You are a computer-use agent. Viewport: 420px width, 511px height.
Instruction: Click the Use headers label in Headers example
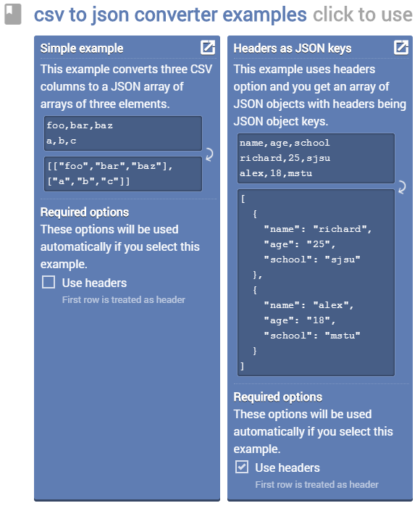tap(287, 468)
